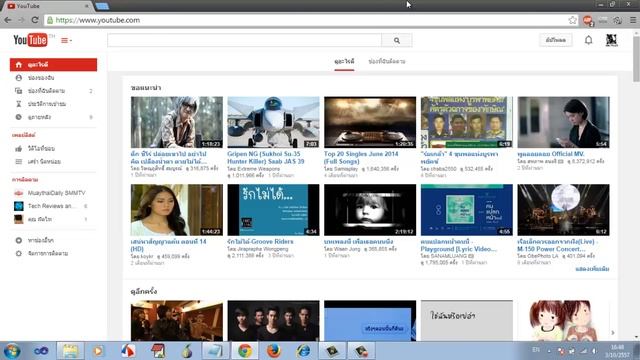The image size is (640, 360).
Task: Click the upload button near the bell
Action: 556,40
